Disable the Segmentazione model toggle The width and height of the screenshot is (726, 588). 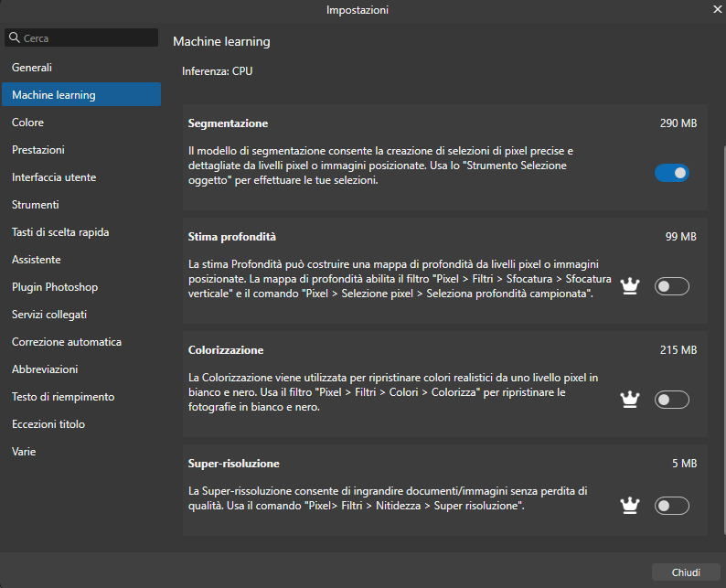(x=671, y=173)
